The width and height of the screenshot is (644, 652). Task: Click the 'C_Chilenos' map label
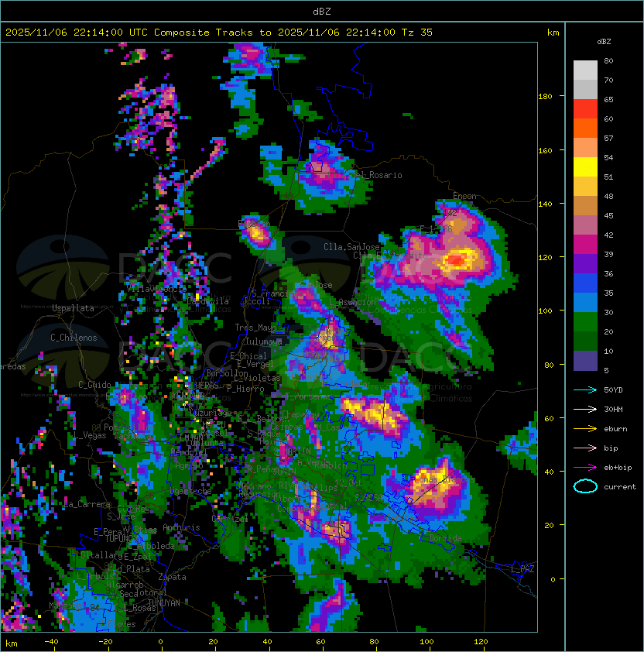pos(74,337)
